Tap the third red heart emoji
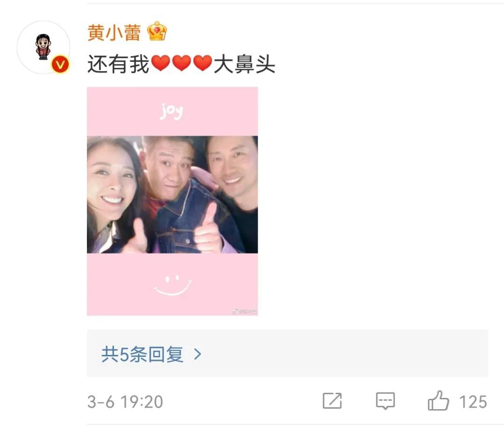504x425 pixels. (x=202, y=63)
